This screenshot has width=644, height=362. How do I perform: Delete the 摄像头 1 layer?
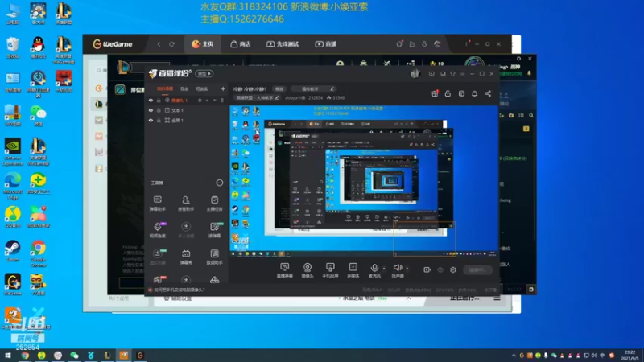pyautogui.click(x=222, y=100)
